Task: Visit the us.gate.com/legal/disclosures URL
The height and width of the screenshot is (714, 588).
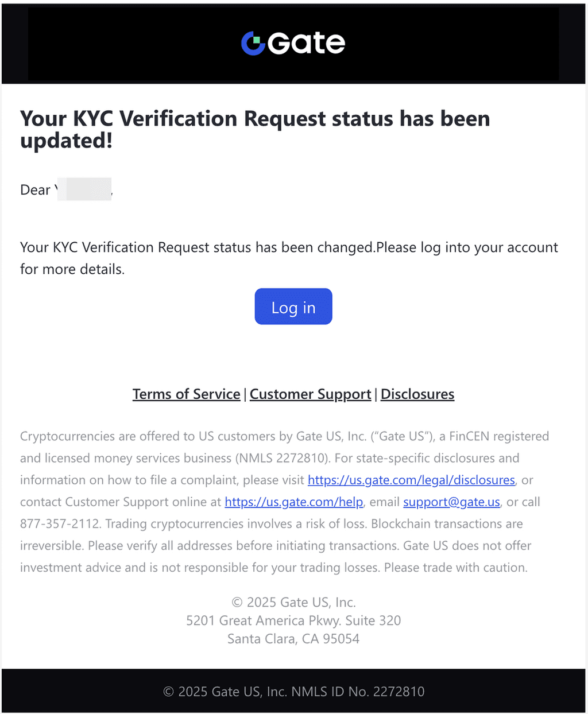Action: coord(411,480)
